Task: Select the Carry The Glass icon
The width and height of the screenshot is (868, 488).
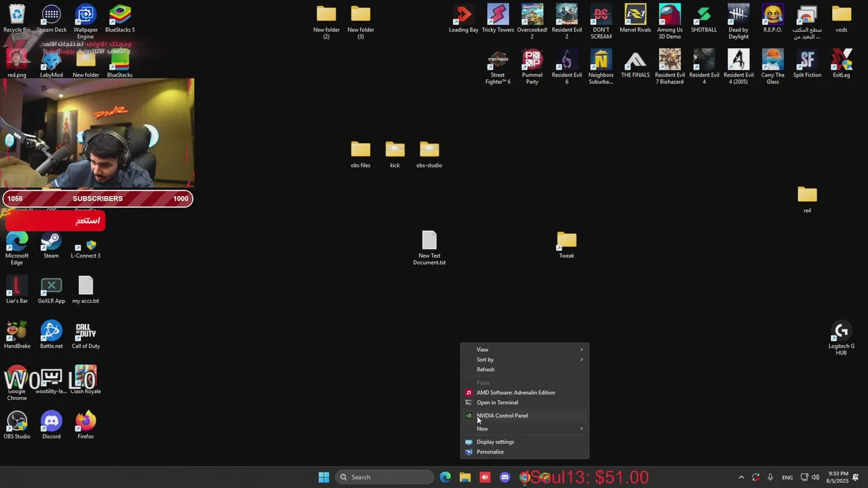Action: [x=772, y=67]
